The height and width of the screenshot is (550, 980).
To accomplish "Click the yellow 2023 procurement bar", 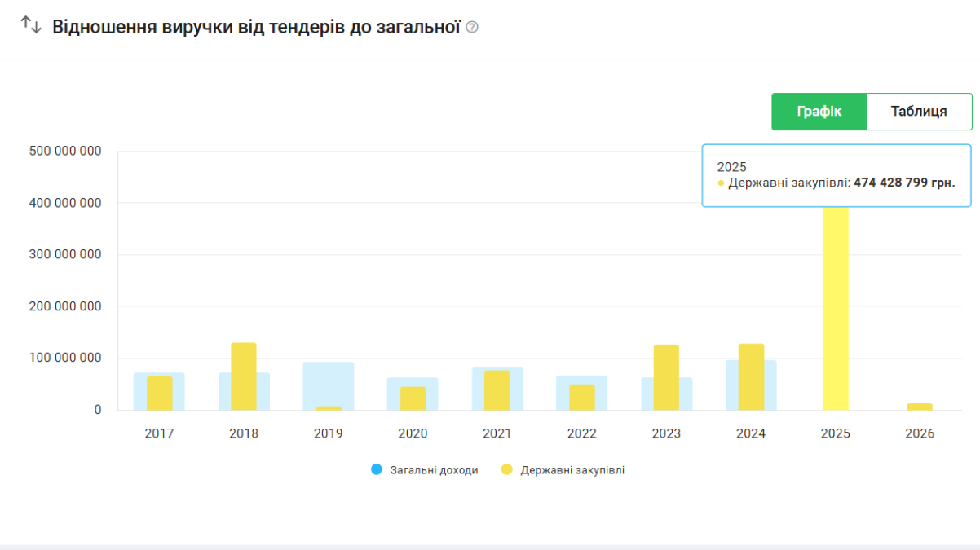I will (666, 378).
